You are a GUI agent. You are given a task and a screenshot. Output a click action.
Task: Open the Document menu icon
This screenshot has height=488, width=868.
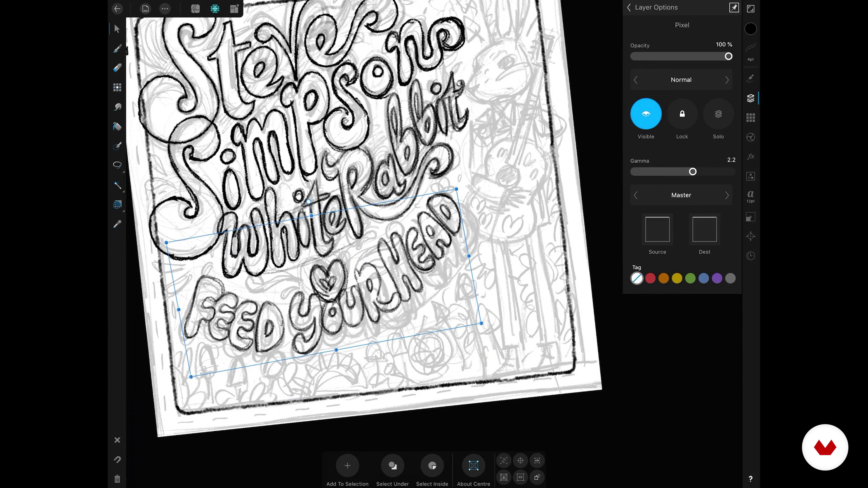(x=145, y=9)
